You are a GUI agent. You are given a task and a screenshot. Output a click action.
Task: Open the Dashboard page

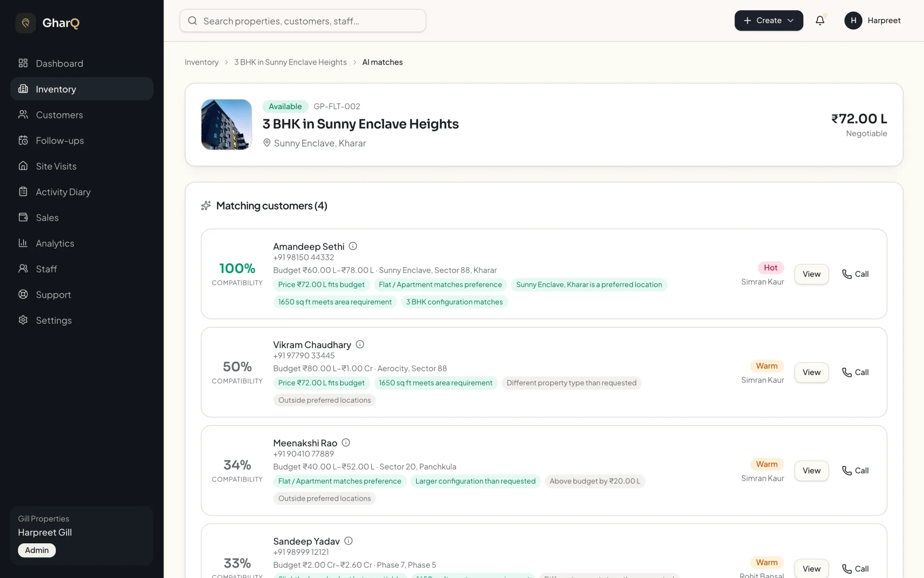(x=82, y=63)
